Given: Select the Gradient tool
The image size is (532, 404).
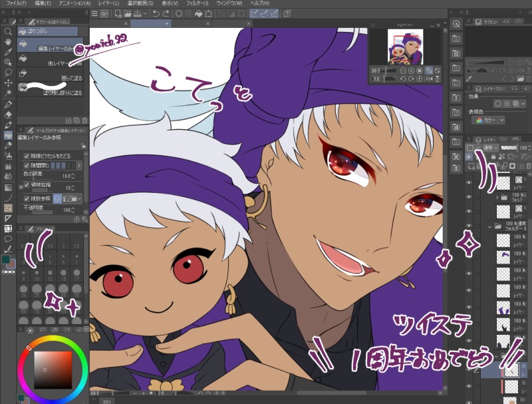Looking at the screenshot, I should pyautogui.click(x=8, y=188).
